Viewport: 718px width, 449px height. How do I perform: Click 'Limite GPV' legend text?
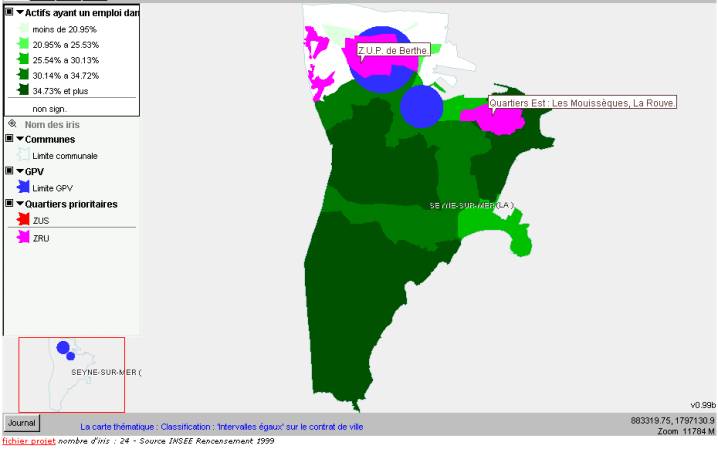click(x=53, y=189)
